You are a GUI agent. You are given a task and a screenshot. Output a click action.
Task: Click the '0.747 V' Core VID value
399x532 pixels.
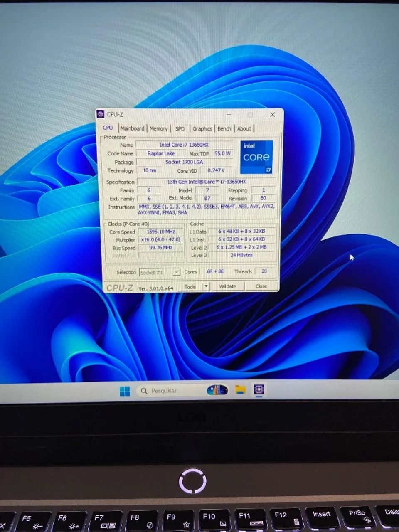(216, 170)
